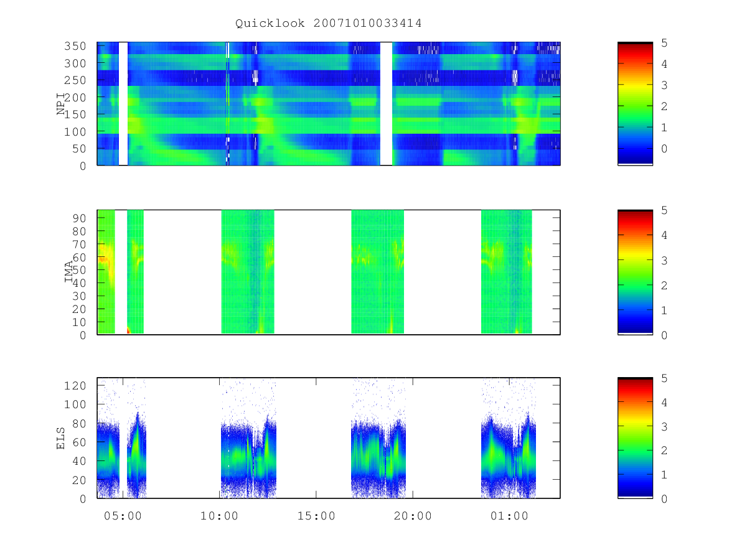The height and width of the screenshot is (560, 747).
Task: Click the NPI axis label
Action: (62, 104)
